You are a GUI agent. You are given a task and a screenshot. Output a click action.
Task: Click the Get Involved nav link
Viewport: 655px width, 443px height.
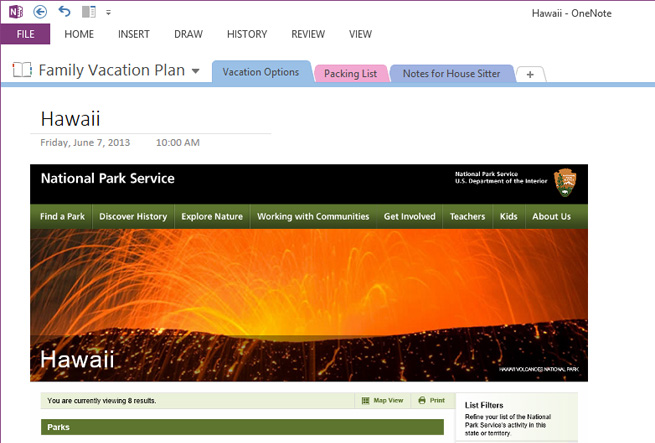(x=409, y=216)
